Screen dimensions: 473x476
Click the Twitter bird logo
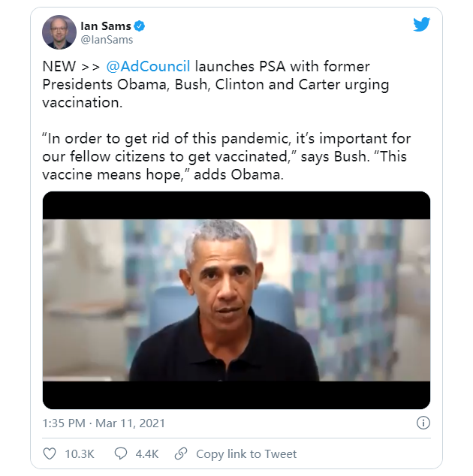[422, 25]
